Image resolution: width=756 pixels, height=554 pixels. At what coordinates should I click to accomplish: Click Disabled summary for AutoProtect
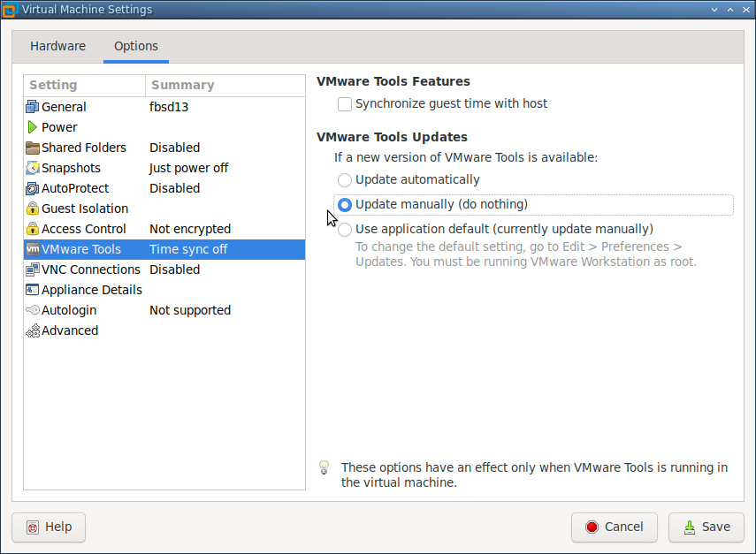[x=174, y=188]
